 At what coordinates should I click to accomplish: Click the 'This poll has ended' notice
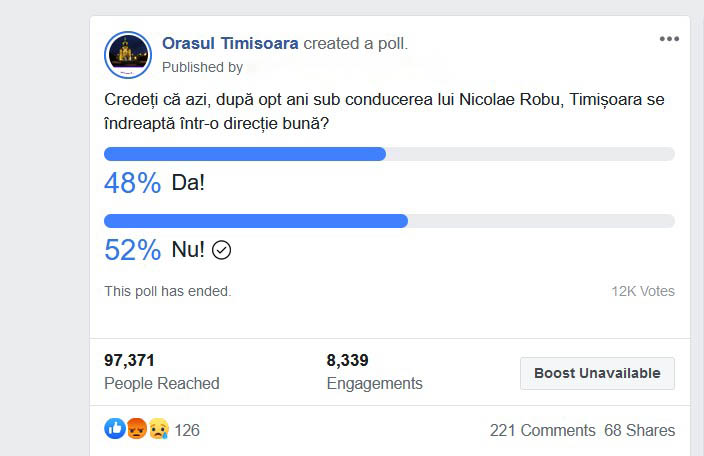[x=168, y=291]
